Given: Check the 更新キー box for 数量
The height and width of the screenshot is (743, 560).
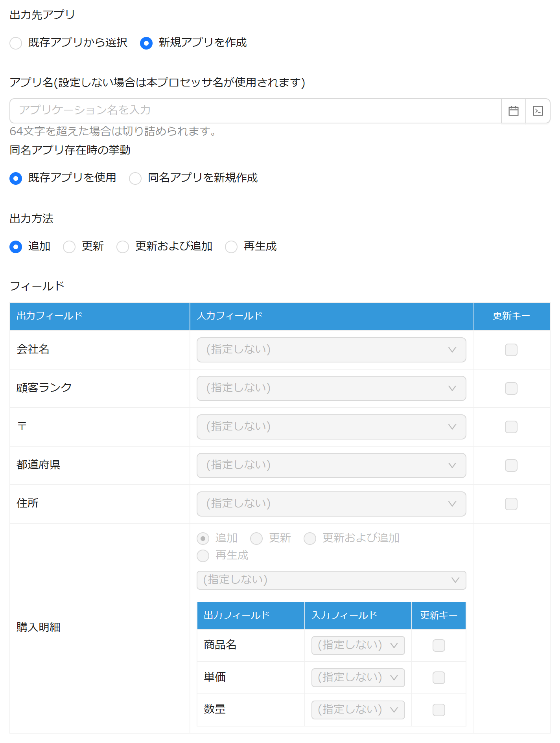Looking at the screenshot, I should (x=439, y=710).
